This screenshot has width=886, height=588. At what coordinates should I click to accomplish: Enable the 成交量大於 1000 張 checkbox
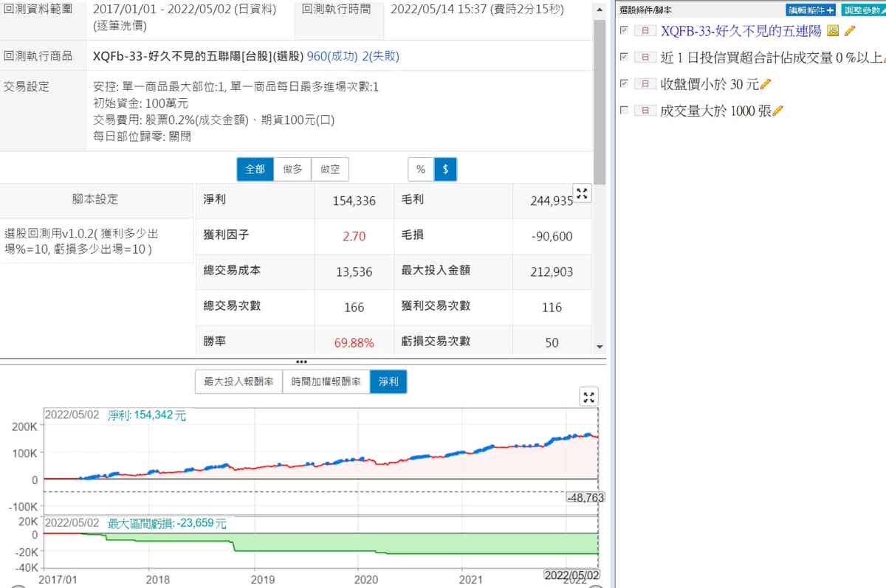click(x=625, y=110)
